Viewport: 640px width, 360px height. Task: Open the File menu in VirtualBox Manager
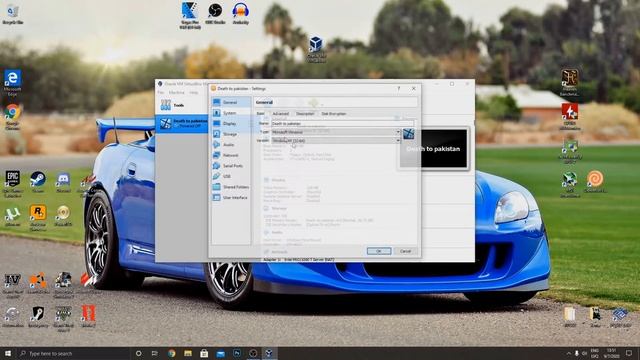coord(161,93)
